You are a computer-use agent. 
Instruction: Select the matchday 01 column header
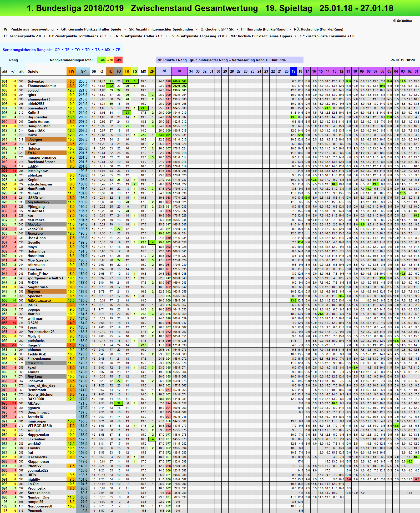(417, 71)
